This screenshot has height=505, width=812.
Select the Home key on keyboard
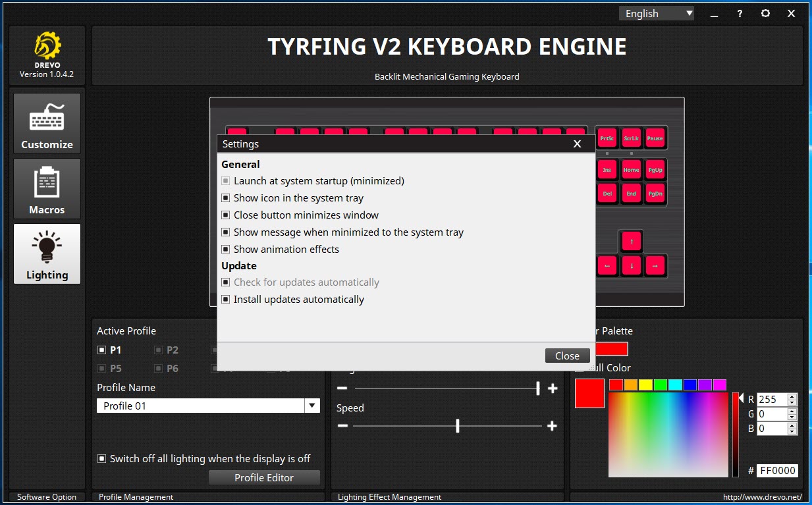(x=631, y=170)
